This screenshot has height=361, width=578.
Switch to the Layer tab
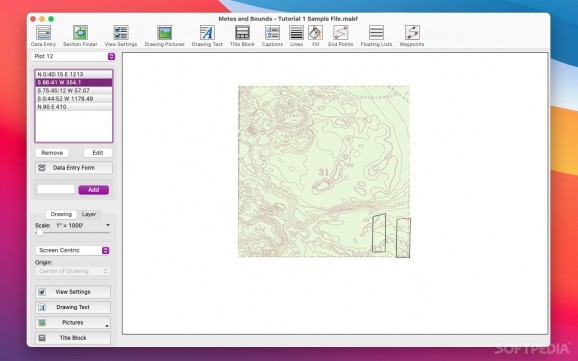coord(89,214)
